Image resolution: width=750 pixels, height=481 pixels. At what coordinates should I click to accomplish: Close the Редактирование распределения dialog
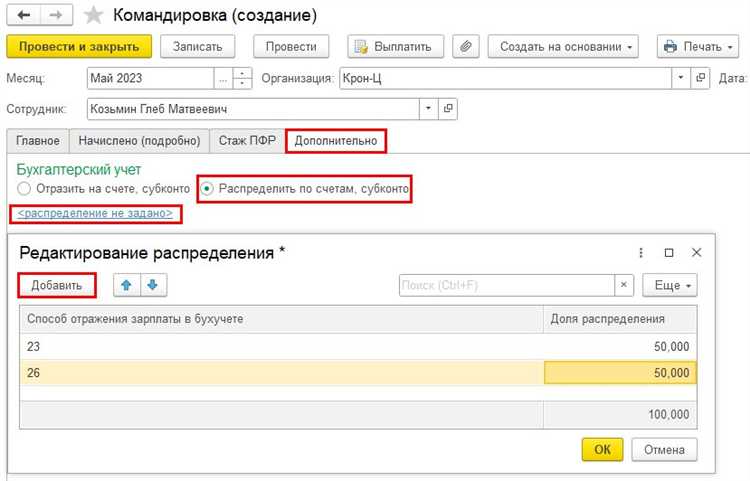(696, 252)
